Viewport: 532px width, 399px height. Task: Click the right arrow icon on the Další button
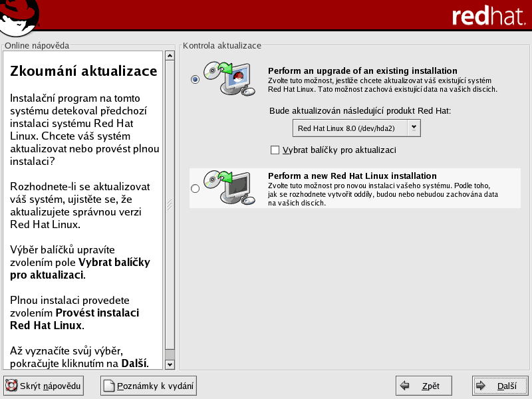click(481, 386)
